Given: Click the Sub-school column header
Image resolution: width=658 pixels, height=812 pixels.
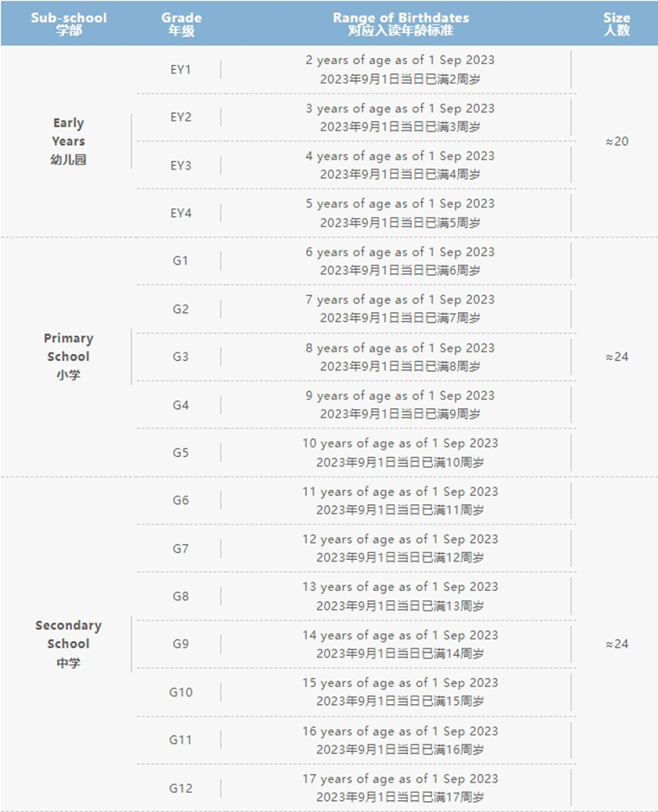Looking at the screenshot, I should [x=68, y=24].
